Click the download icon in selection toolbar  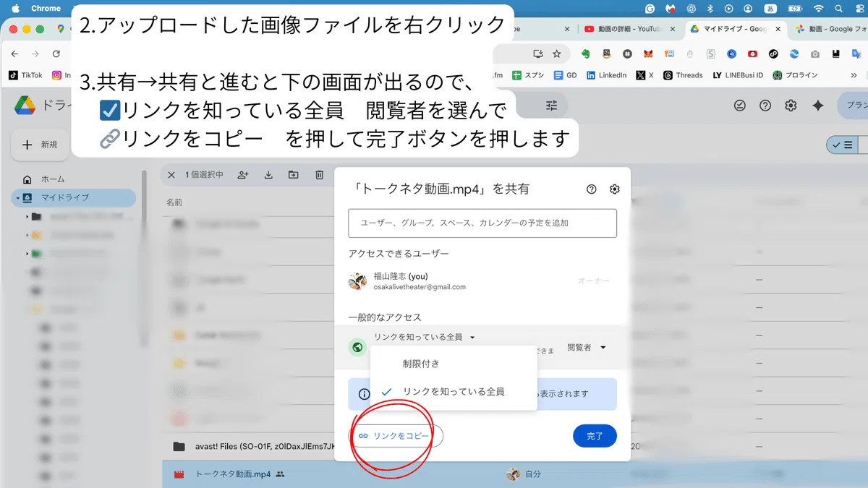pos(268,175)
